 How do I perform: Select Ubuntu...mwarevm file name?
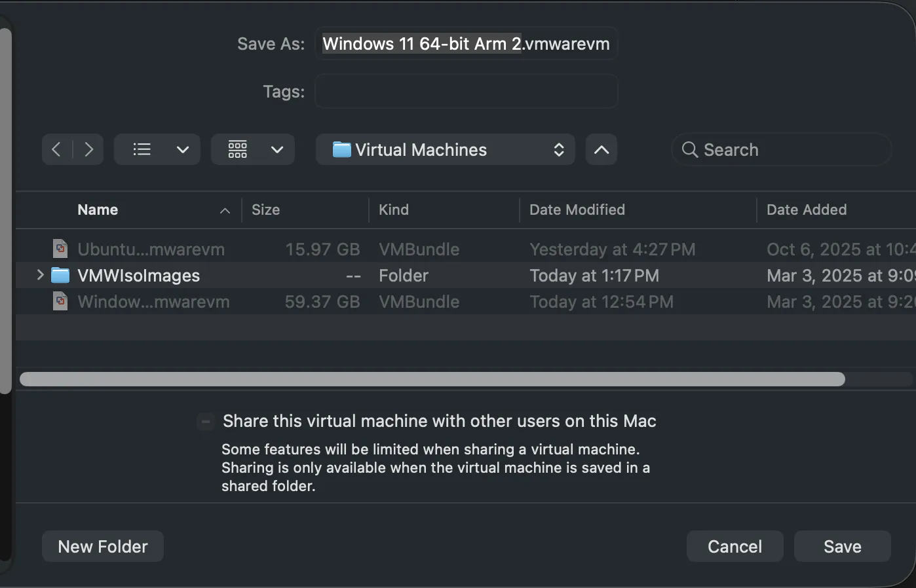[x=151, y=249]
